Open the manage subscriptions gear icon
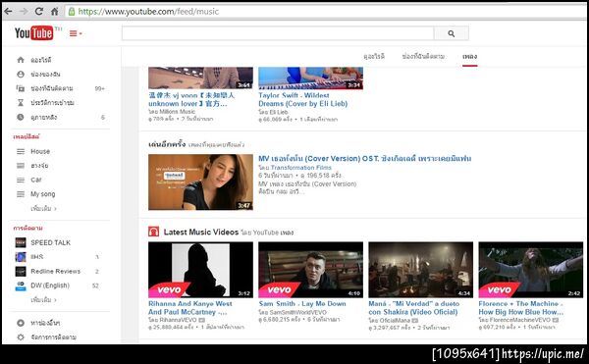Viewport: 589px width, 364px height. (21, 337)
